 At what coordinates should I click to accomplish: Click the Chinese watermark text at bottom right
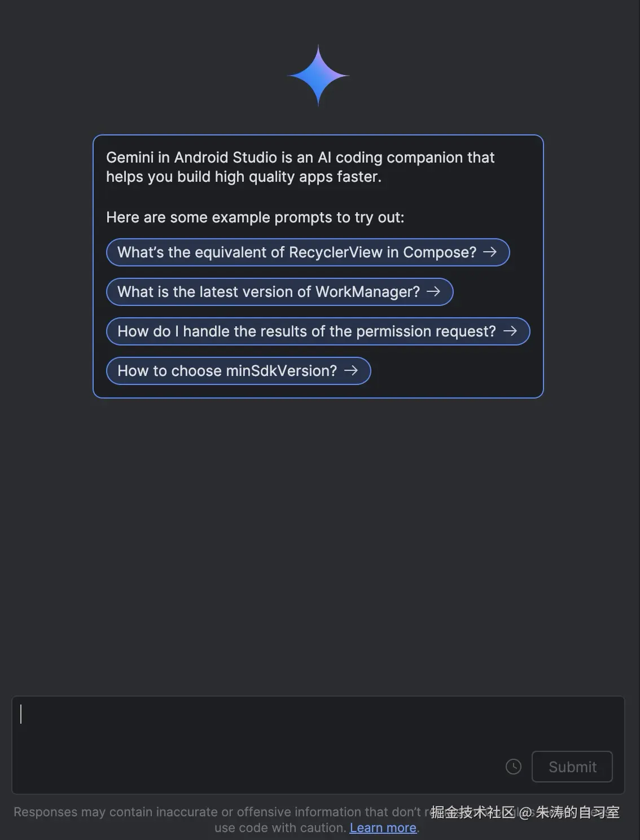coord(525,812)
